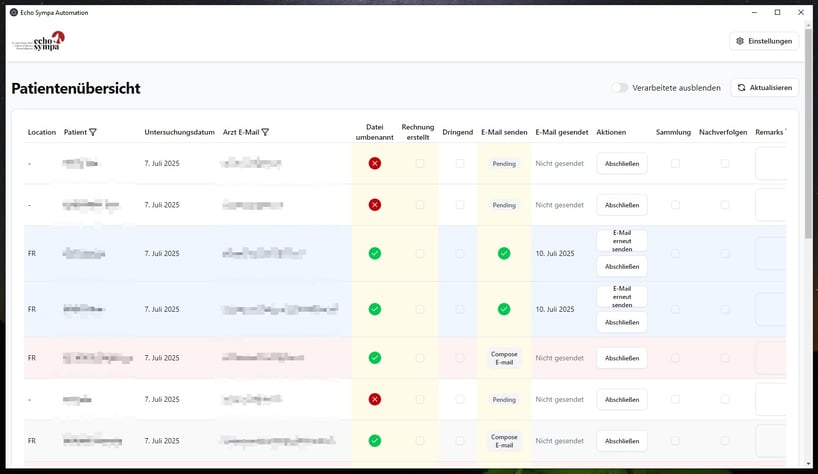The image size is (818, 474).
Task: Open the Patient column filter icon
Action: (93, 132)
